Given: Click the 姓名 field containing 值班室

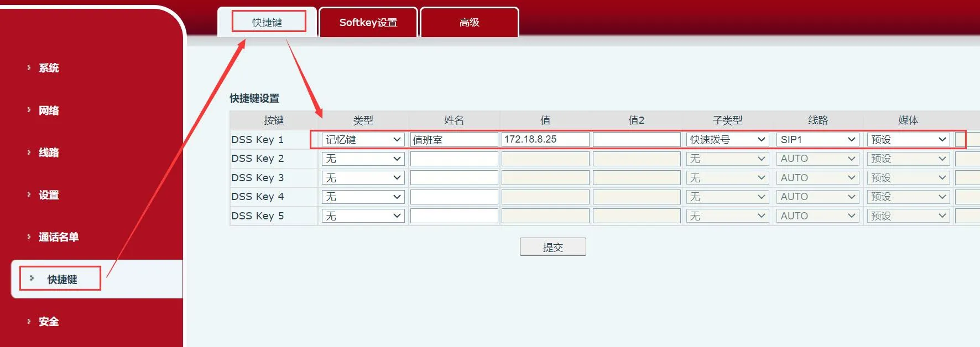Looking at the screenshot, I should [454, 140].
